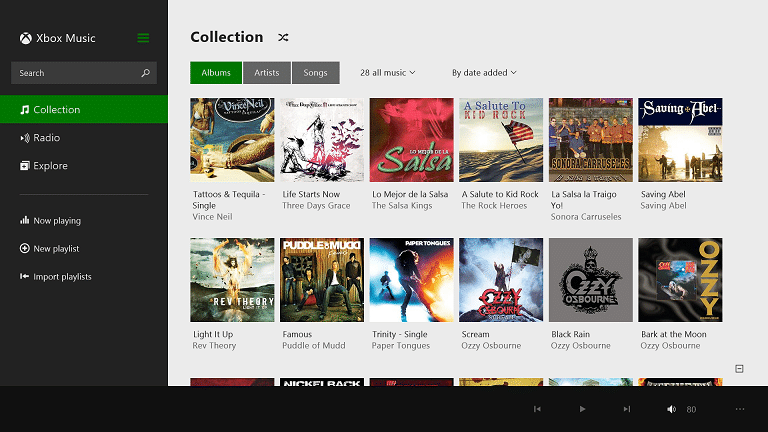Open Black Rain album cover
768x432 pixels.
tap(591, 280)
